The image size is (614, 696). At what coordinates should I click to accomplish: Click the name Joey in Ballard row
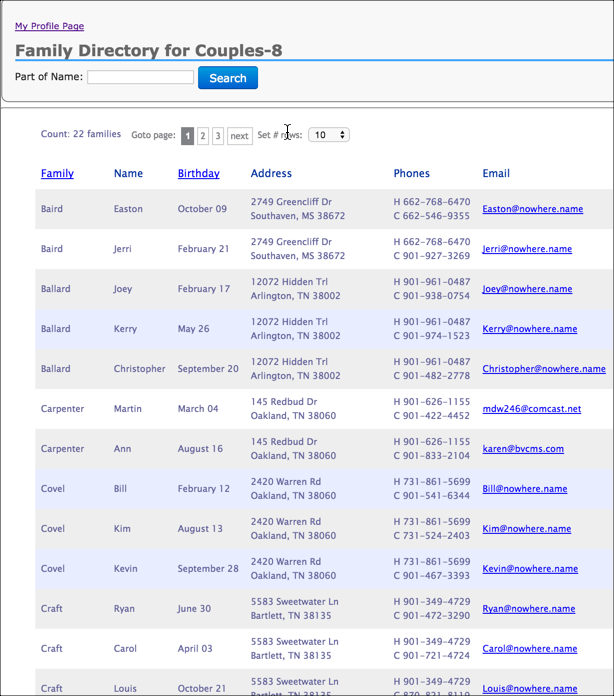pyautogui.click(x=123, y=289)
